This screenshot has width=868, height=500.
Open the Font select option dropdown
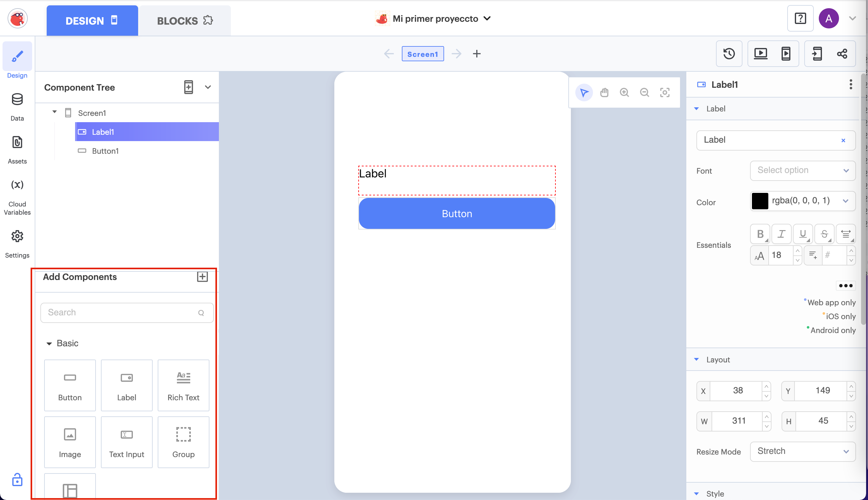[x=802, y=170]
